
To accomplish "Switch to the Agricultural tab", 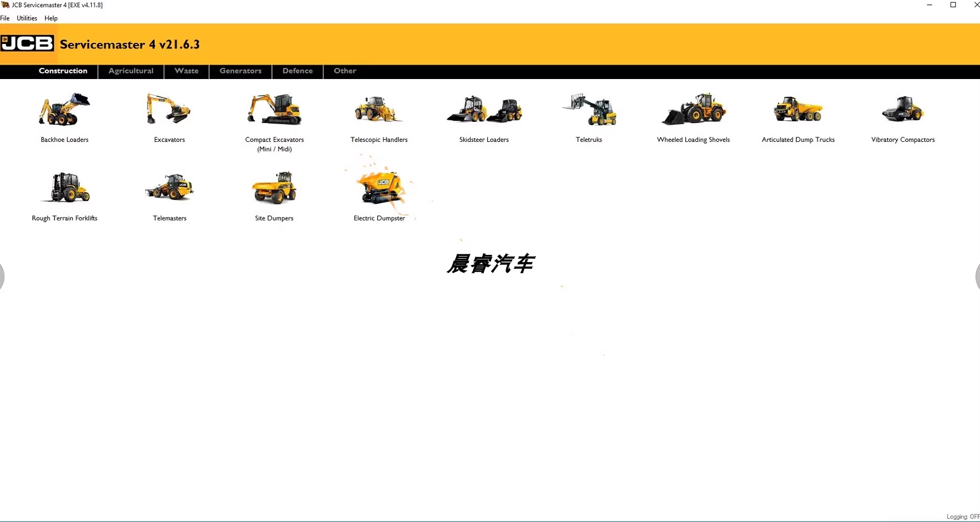I will (131, 71).
